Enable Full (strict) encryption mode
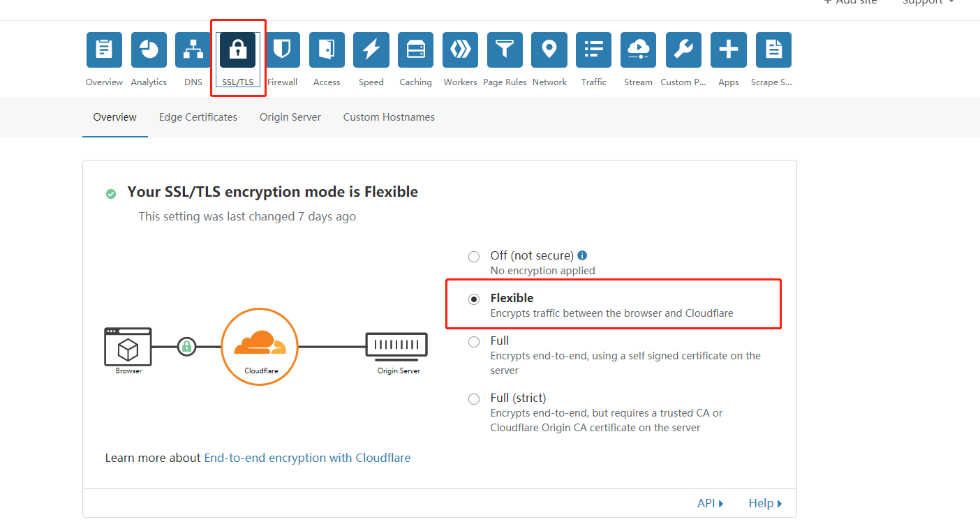The width and height of the screenshot is (980, 531). coord(474,398)
